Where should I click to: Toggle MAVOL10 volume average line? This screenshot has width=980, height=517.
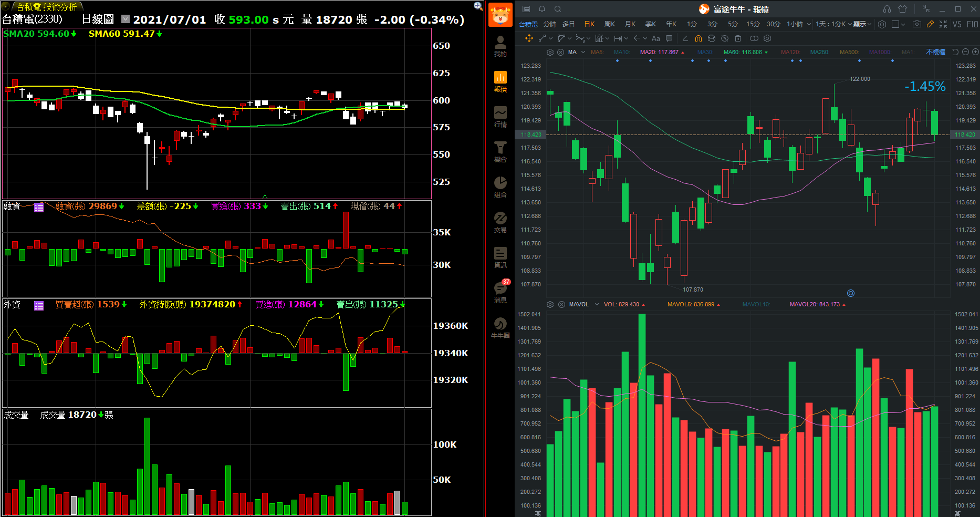pyautogui.click(x=756, y=304)
